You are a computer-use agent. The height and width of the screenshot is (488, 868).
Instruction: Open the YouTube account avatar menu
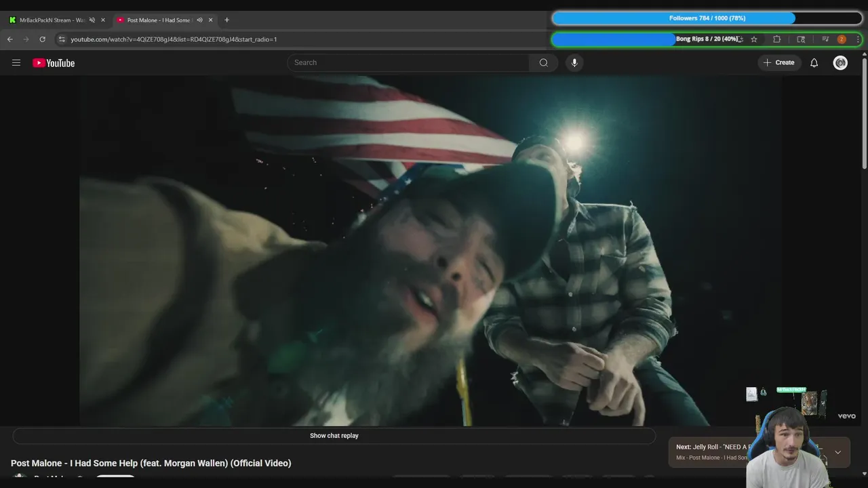click(x=840, y=62)
